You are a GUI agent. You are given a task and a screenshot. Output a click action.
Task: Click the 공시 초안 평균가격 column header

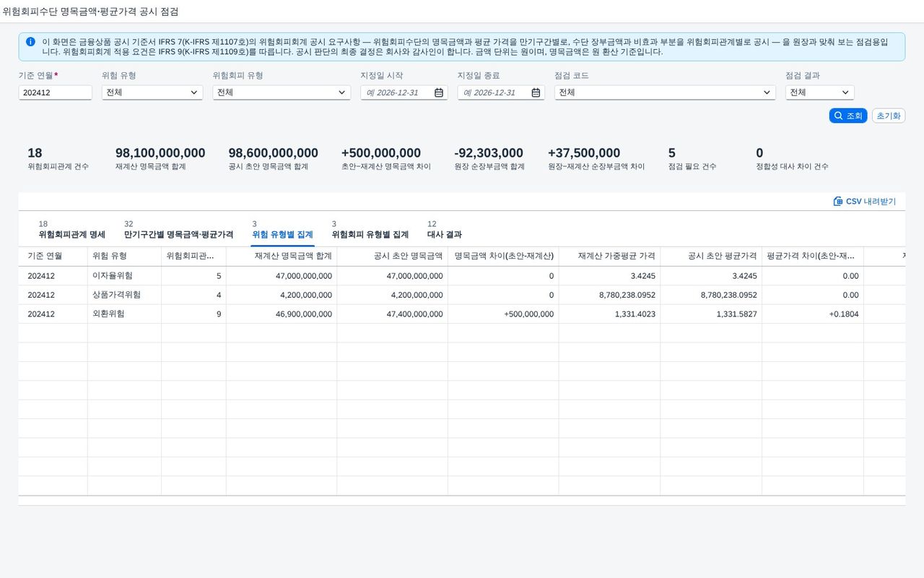click(x=711, y=256)
